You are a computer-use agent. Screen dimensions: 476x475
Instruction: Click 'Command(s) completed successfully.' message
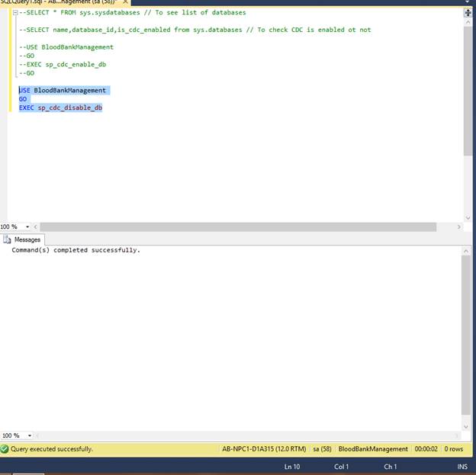point(76,250)
